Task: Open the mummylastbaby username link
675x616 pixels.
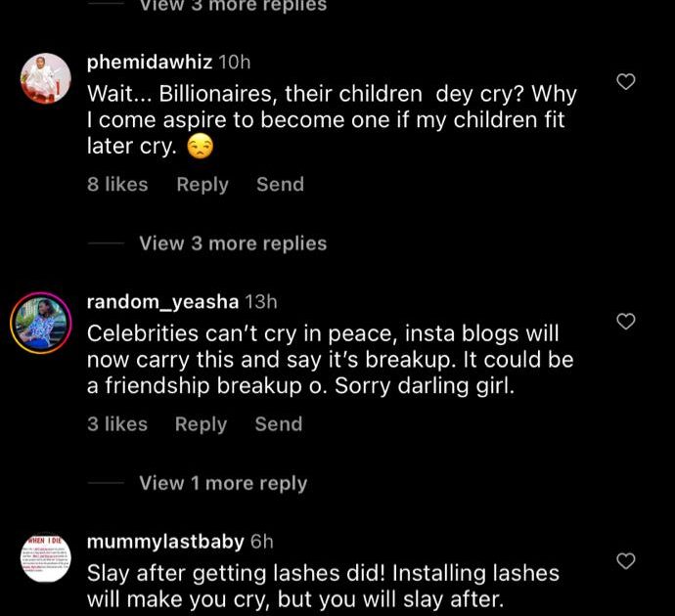Action: (x=165, y=542)
